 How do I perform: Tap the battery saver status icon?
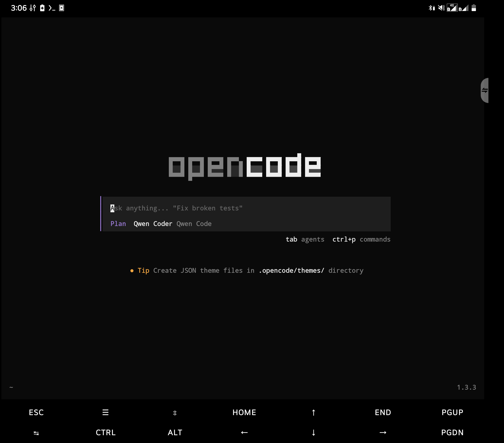click(x=42, y=8)
